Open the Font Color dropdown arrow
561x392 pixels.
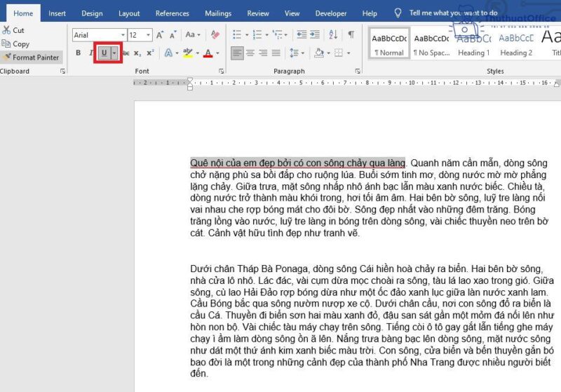[217, 53]
